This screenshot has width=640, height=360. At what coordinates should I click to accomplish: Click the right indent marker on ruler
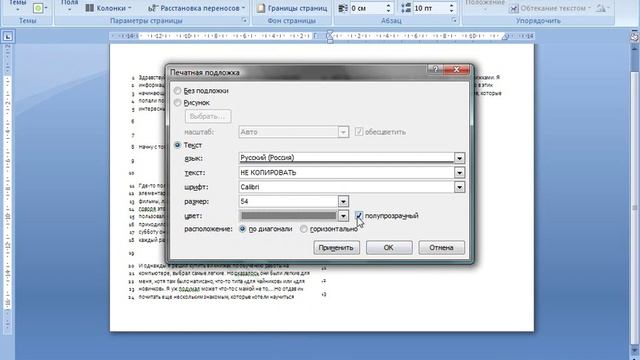click(505, 38)
